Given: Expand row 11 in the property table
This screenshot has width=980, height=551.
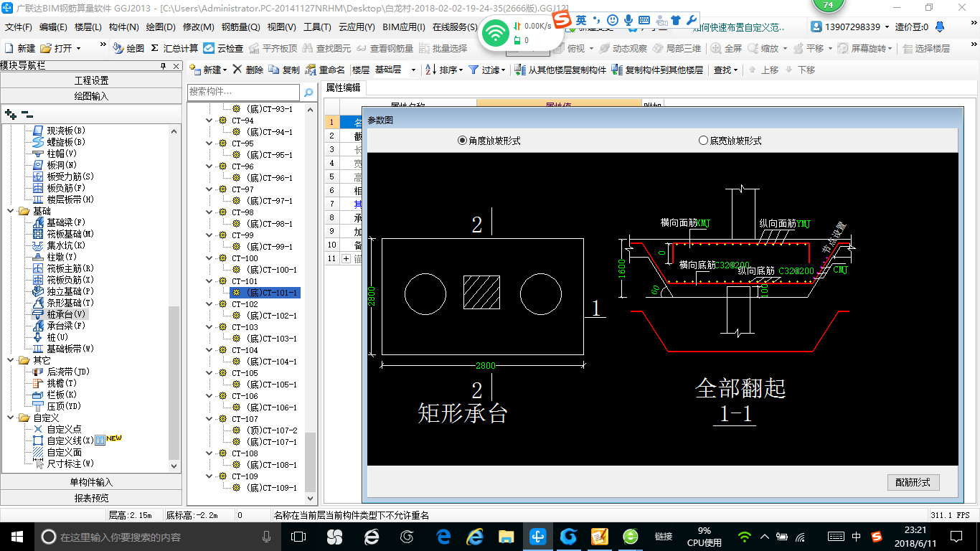Looking at the screenshot, I should point(347,258).
